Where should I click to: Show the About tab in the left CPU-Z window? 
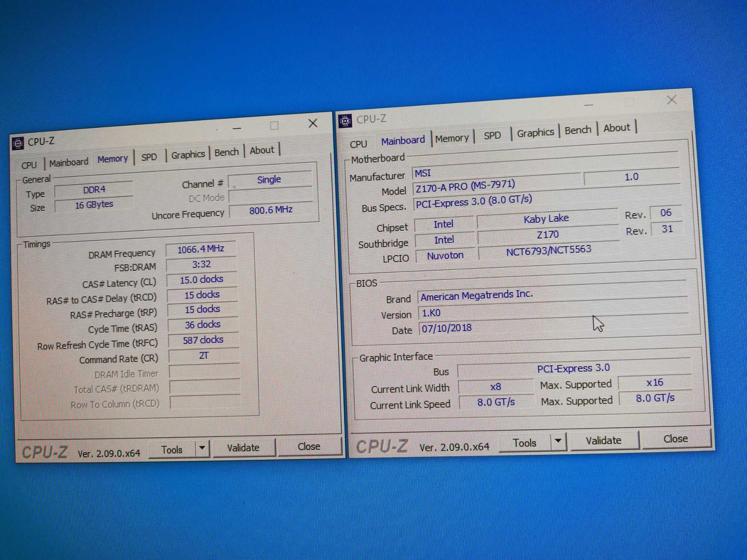[262, 150]
